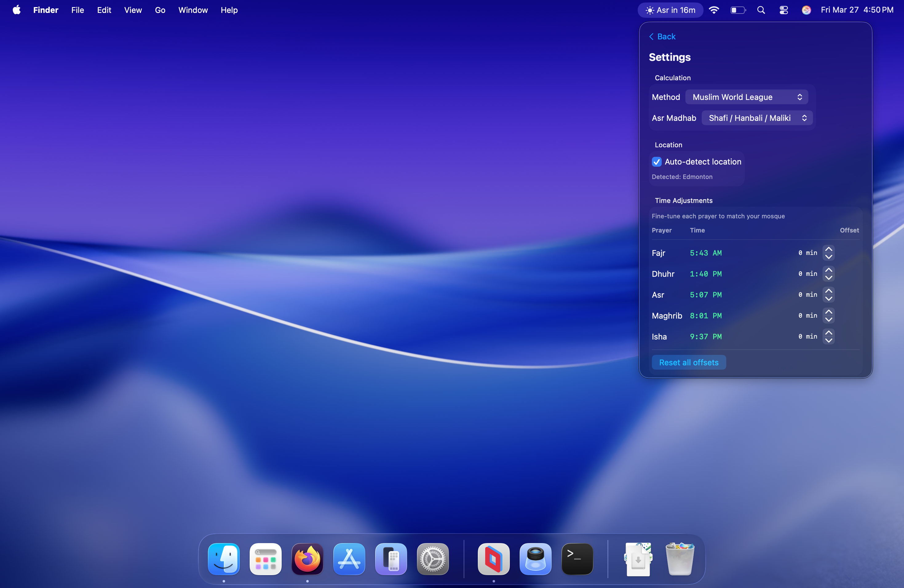This screenshot has height=588, width=904.
Task: Open the Finder menu
Action: [46, 10]
